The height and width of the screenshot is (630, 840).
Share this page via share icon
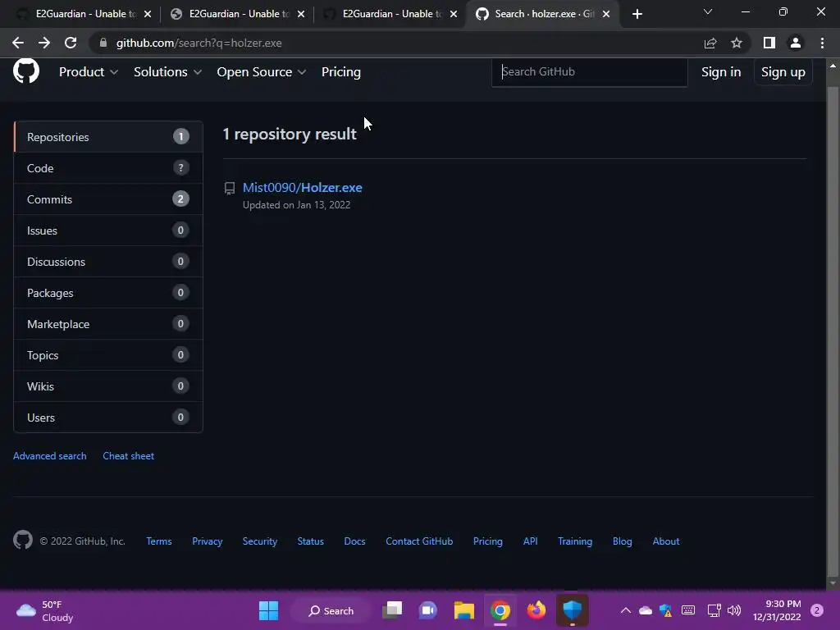[710, 43]
